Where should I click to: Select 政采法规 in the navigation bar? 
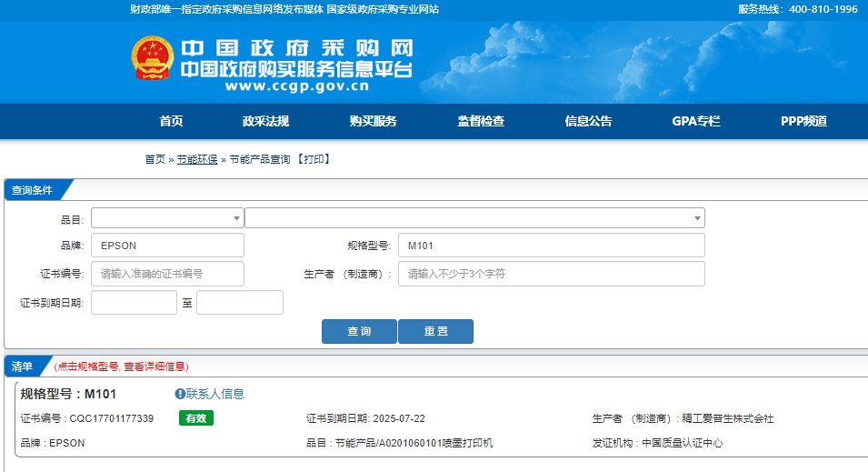tap(265, 122)
